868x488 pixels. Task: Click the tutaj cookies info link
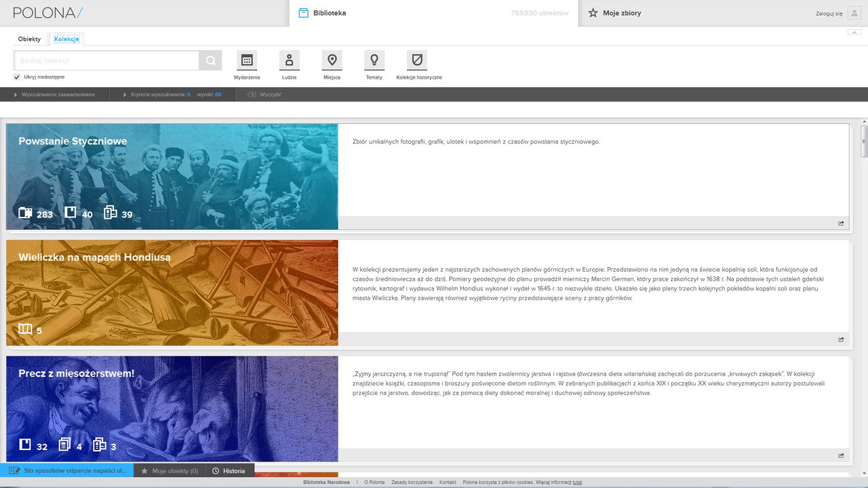point(576,483)
